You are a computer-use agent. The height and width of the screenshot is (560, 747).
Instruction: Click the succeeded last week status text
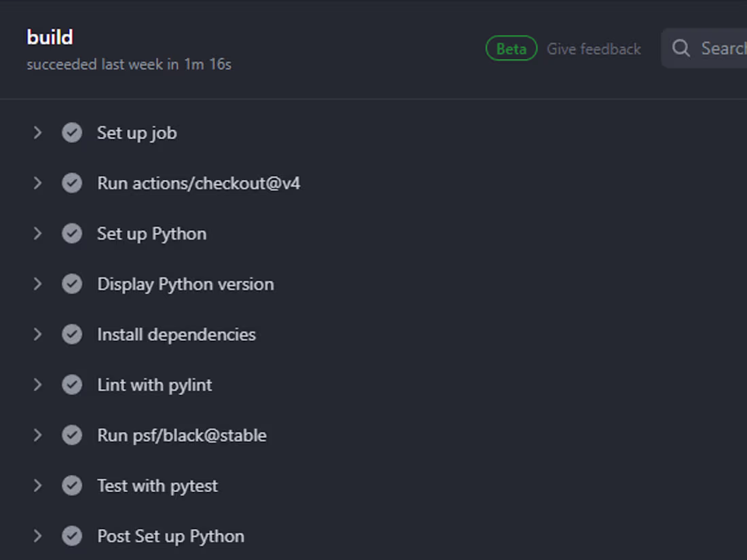129,64
